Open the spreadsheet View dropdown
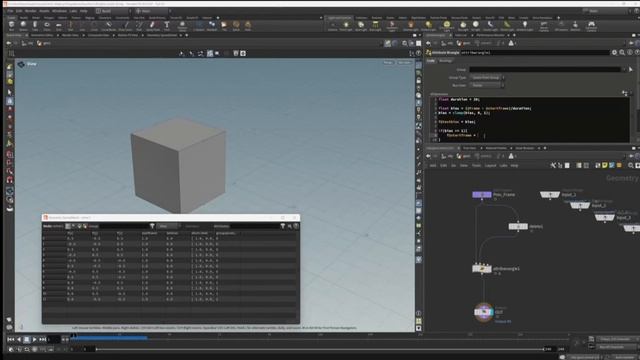 click(x=168, y=226)
